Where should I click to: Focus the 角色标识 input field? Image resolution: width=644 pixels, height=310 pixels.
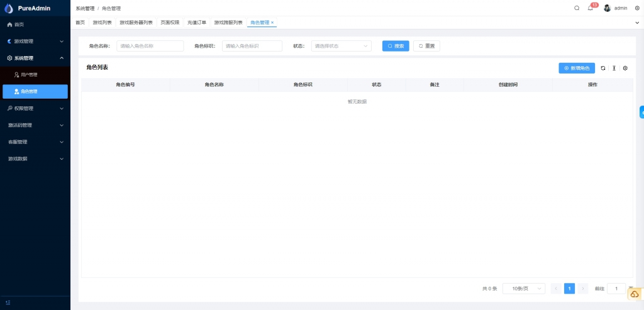(252, 46)
